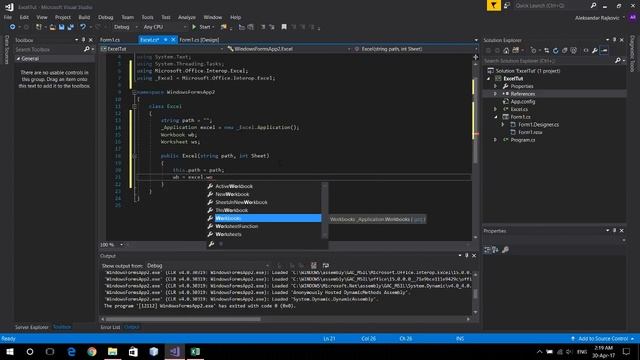Switch to the Error List tab
Image resolution: width=640 pixels, height=360 pixels.
pos(110,327)
